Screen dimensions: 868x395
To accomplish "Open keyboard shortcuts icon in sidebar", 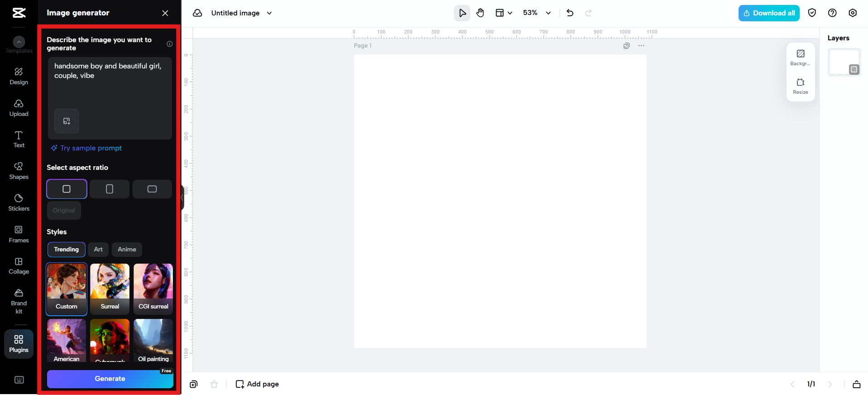I will 19,380.
